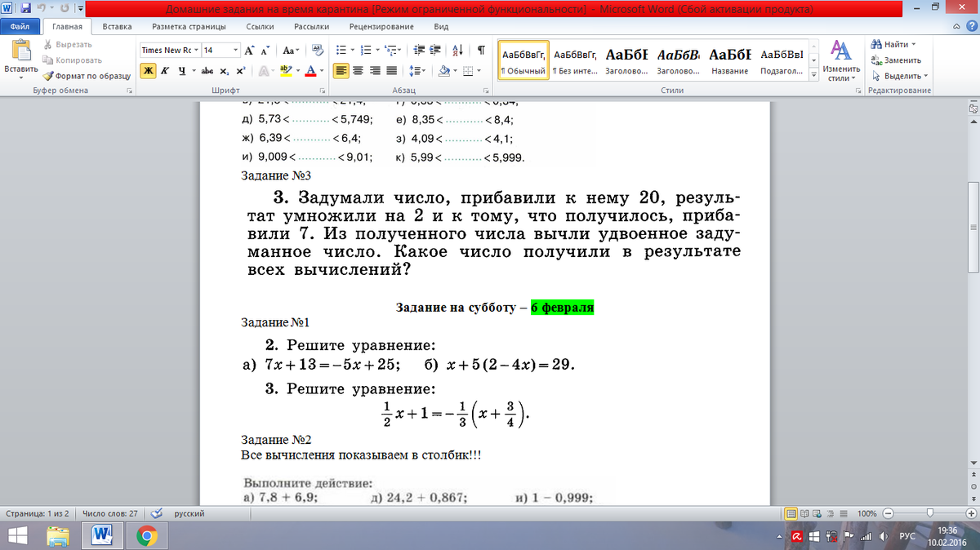Open the font size dropdown
This screenshot has width=980, height=550.
[236, 50]
